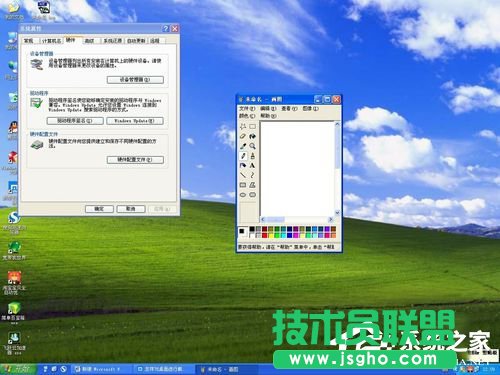This screenshot has height=375, width=500.
Task: Open the Sogou 'S' desktop icon
Action: tap(13, 218)
